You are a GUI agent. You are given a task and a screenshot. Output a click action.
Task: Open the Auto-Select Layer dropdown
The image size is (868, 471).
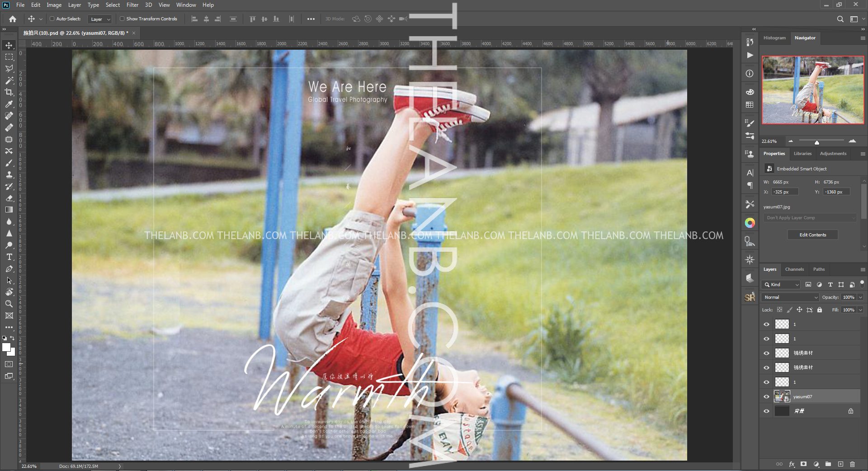(x=100, y=19)
